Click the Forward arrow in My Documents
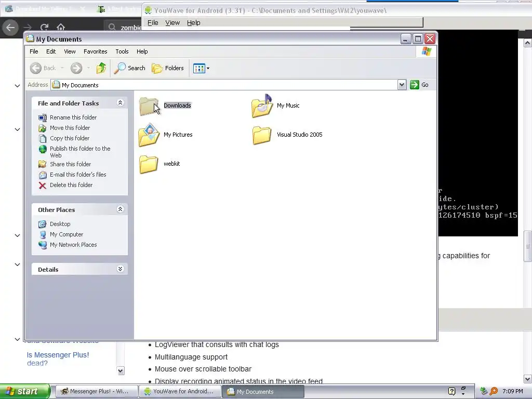Screen dimensions: 532x399 tap(76, 68)
